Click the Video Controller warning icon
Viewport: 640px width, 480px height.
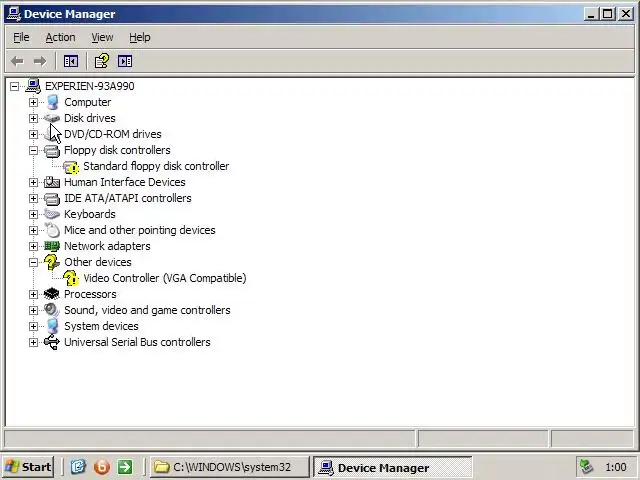(71, 278)
